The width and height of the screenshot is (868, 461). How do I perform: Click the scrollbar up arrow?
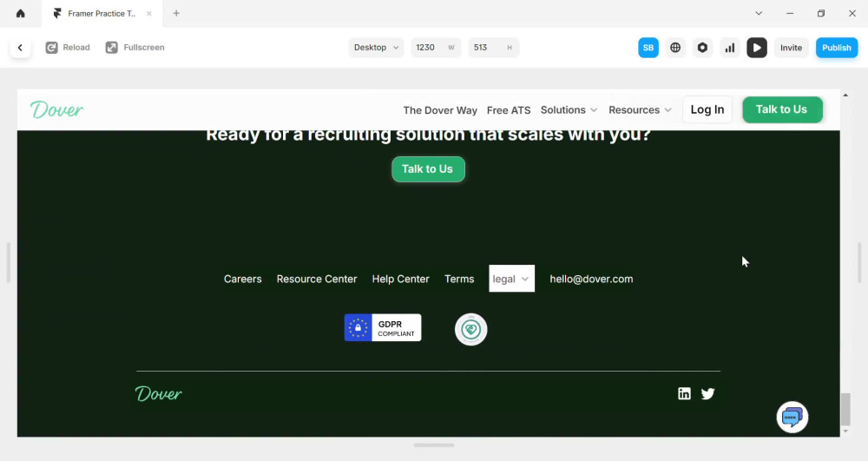click(x=845, y=95)
